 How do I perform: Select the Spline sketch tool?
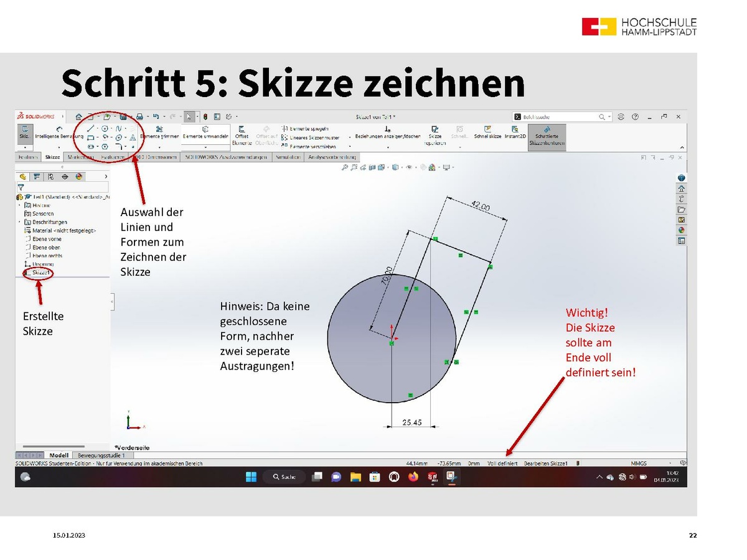(118, 128)
